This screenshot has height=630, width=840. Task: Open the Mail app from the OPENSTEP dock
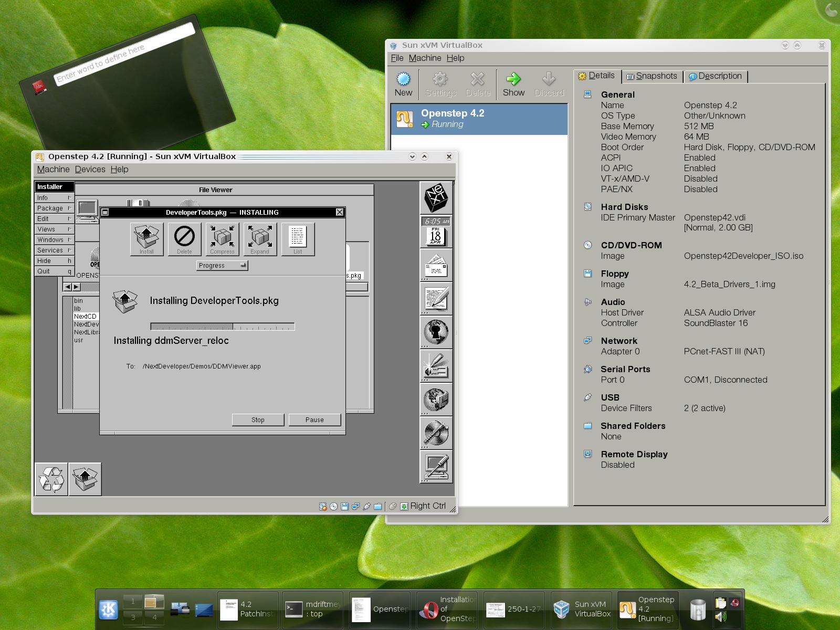tap(436, 266)
